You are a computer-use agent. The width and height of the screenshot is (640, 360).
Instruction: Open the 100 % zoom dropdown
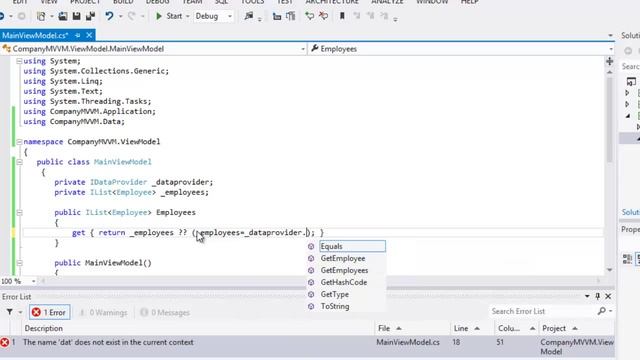(33, 281)
